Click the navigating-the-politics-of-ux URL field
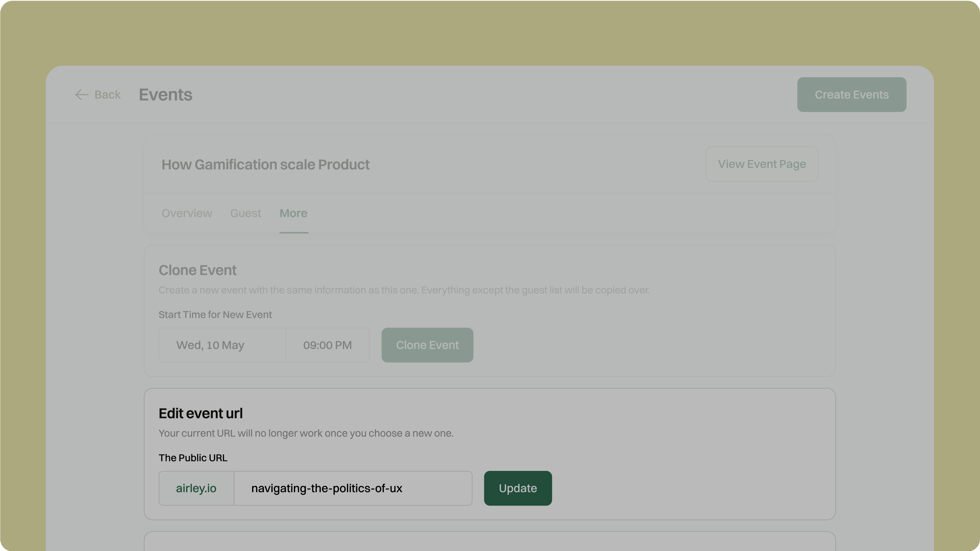Screen dimensions: 980x551 pyautogui.click(x=353, y=488)
